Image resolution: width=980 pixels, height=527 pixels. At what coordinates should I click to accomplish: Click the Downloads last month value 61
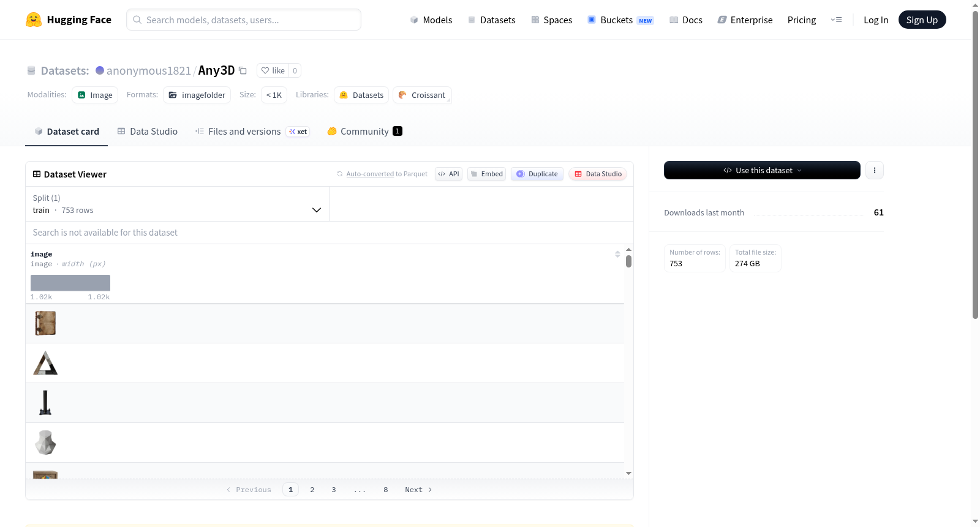click(x=878, y=212)
